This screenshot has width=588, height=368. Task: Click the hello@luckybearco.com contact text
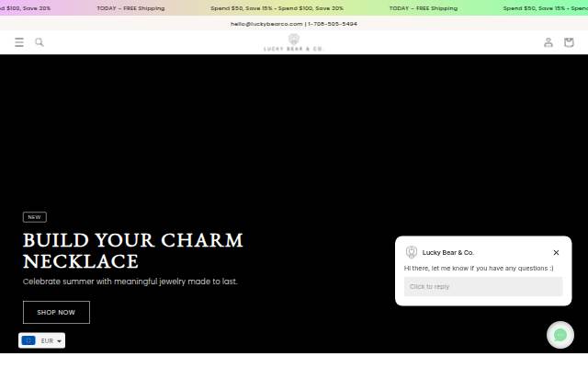pyautogui.click(x=266, y=24)
